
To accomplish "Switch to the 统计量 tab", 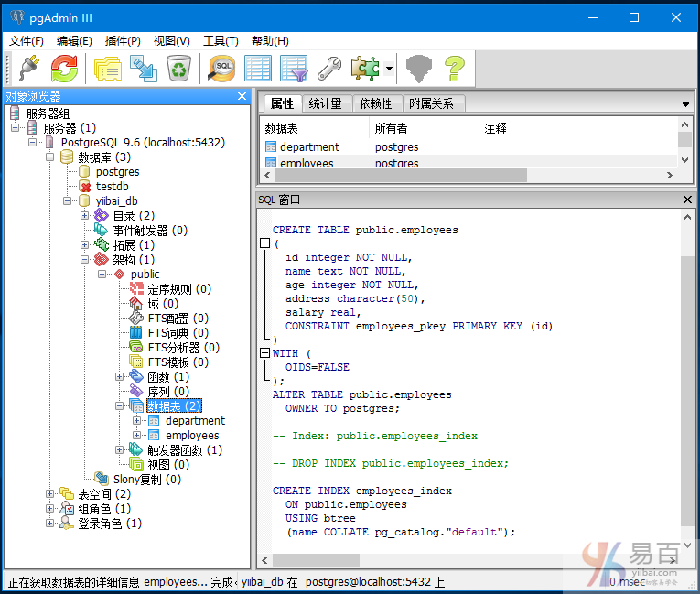I will 325,103.
